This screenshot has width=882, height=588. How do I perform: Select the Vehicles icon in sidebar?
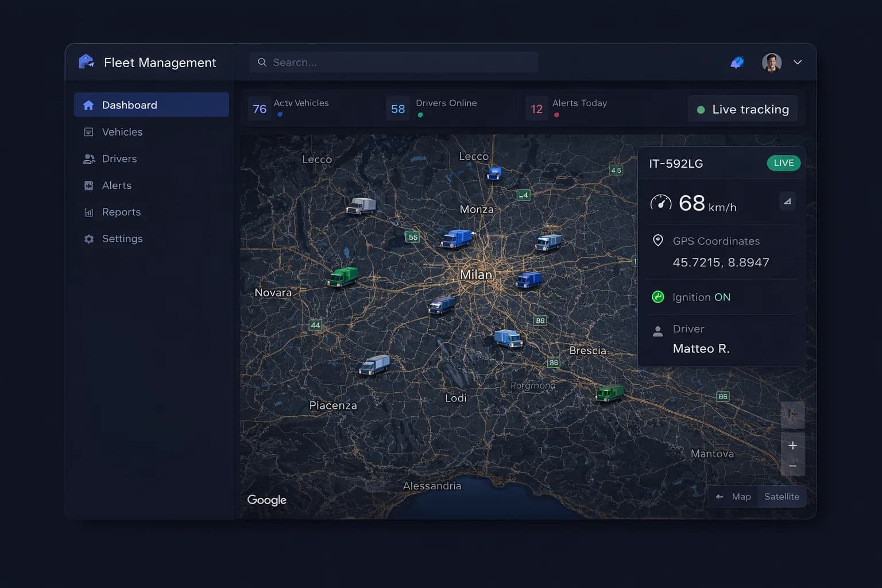pos(89,131)
